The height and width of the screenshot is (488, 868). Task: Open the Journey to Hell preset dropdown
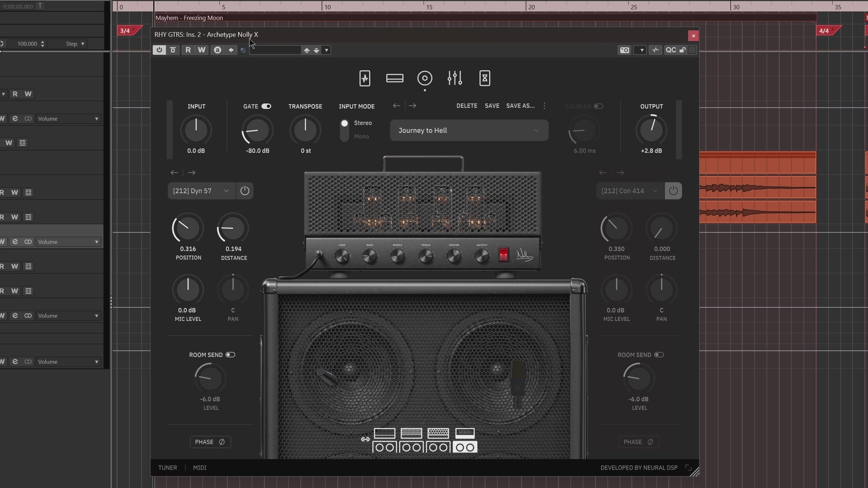tap(469, 130)
